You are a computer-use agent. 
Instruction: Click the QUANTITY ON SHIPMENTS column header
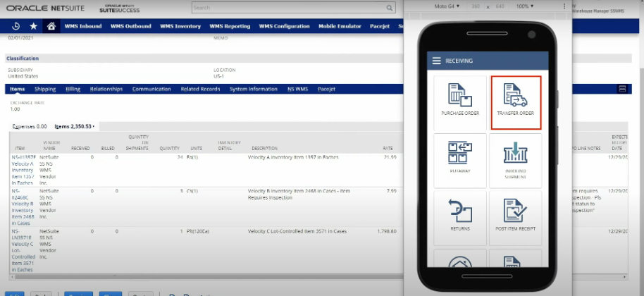(x=138, y=142)
